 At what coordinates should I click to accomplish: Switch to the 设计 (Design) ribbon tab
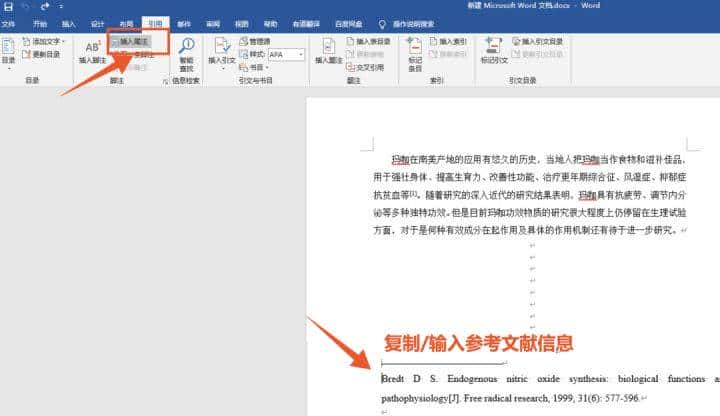click(x=97, y=24)
